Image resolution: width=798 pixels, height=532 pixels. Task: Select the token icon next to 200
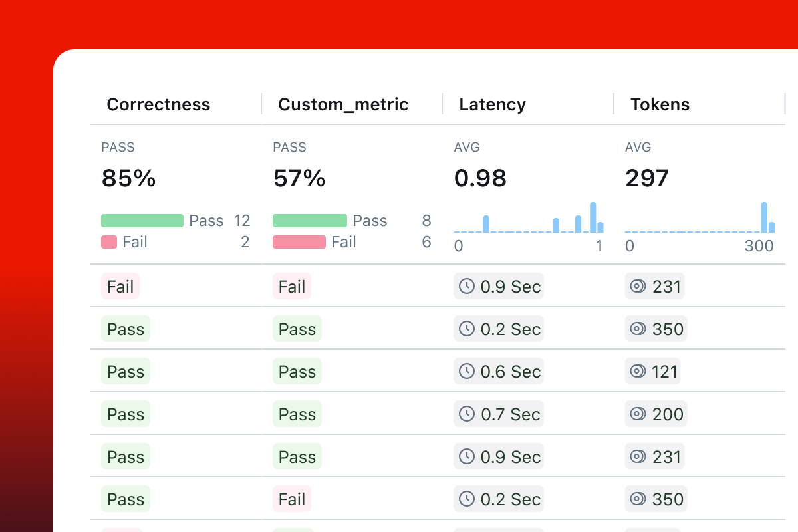tap(638, 414)
